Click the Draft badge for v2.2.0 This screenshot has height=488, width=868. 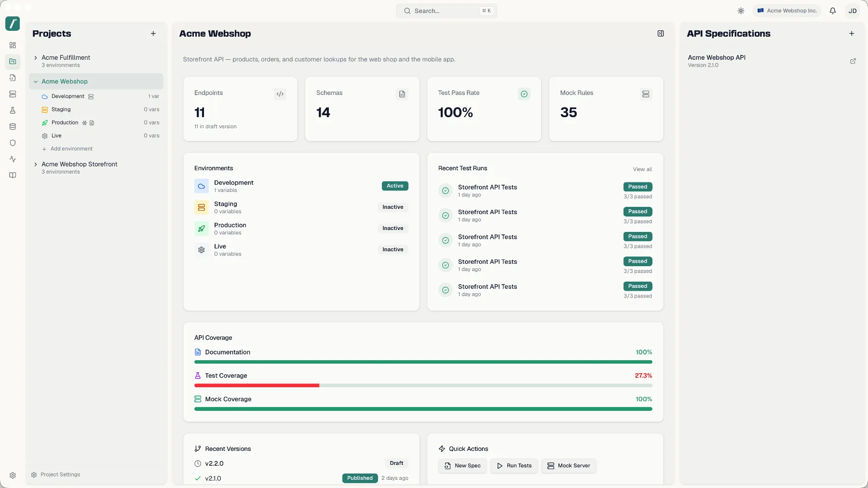point(397,463)
